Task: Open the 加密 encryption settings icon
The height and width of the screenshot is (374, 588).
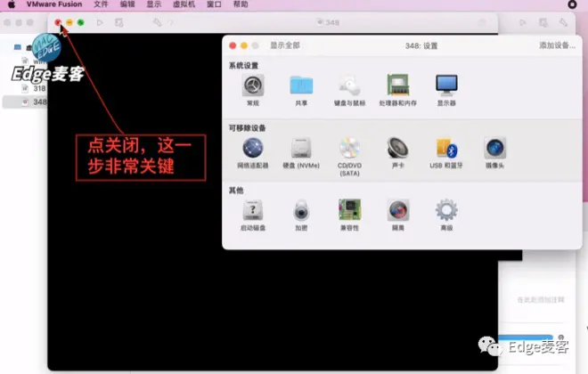Action: [301, 210]
